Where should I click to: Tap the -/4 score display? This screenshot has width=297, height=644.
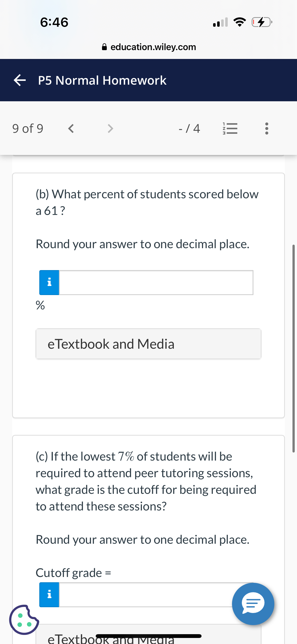pos(190,129)
